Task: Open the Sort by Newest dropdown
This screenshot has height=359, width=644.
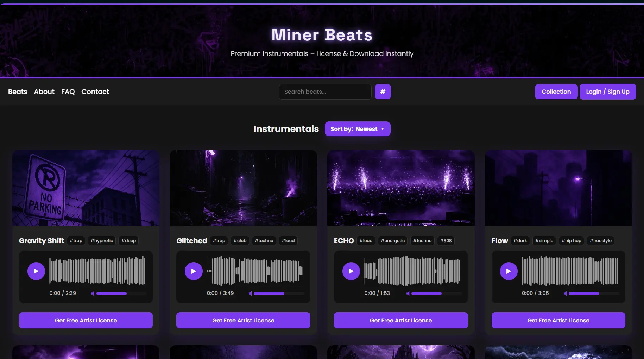Action: 357,129
